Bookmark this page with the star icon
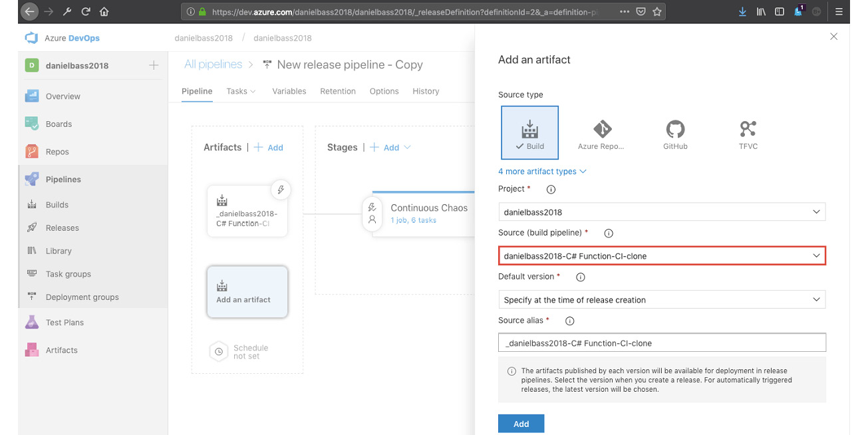The width and height of the screenshot is (868, 435). point(657,11)
